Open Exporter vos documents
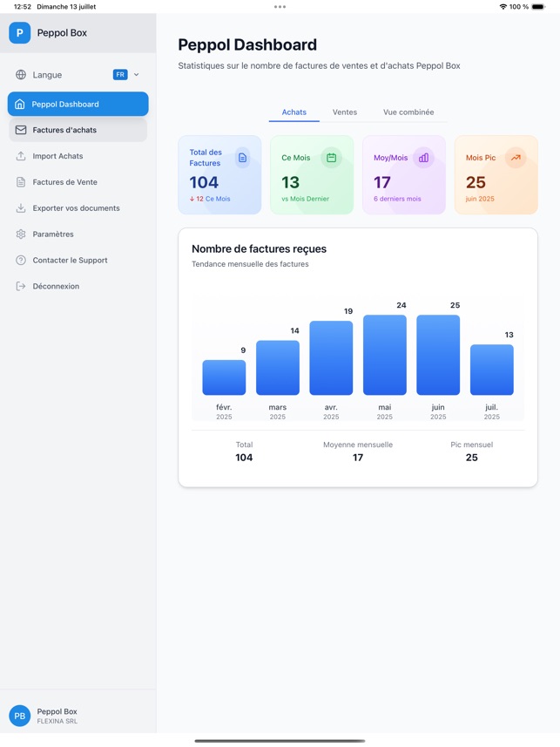The width and height of the screenshot is (560, 747). (x=78, y=208)
